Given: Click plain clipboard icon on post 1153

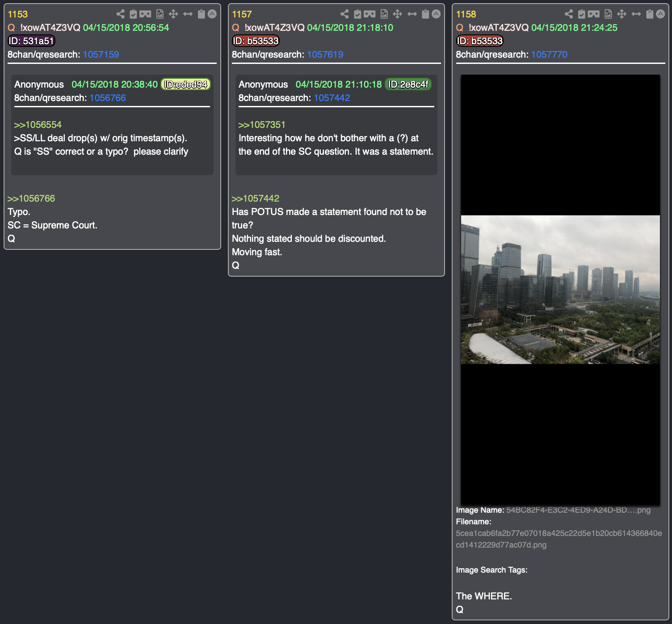Looking at the screenshot, I should coord(202,14).
